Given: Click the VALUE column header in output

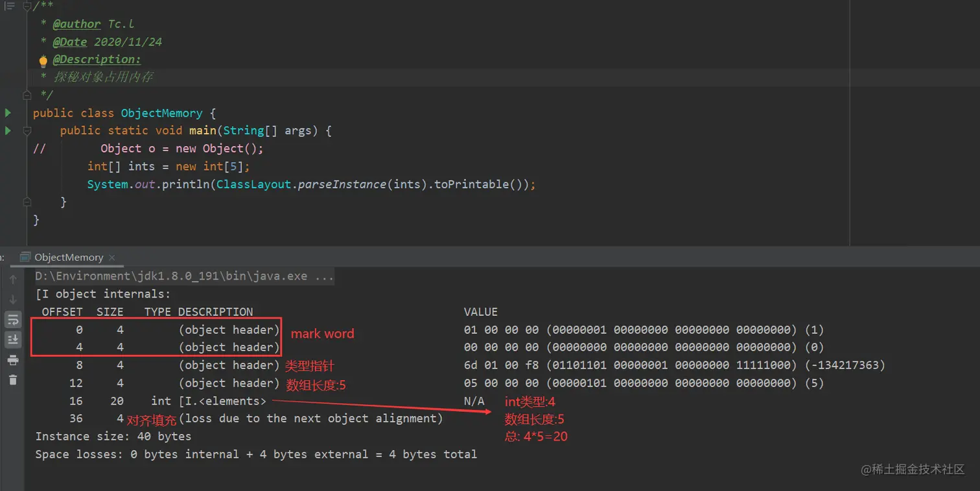Looking at the screenshot, I should (481, 312).
